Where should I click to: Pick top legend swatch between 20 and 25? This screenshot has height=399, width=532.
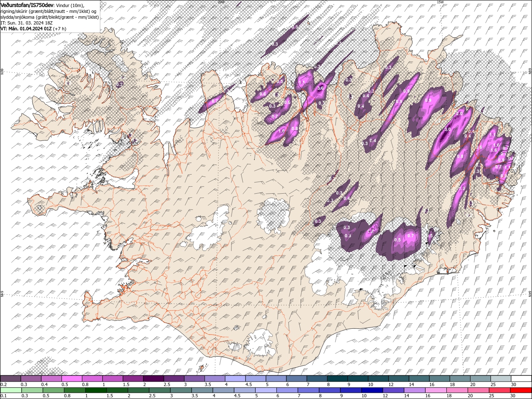(480, 379)
